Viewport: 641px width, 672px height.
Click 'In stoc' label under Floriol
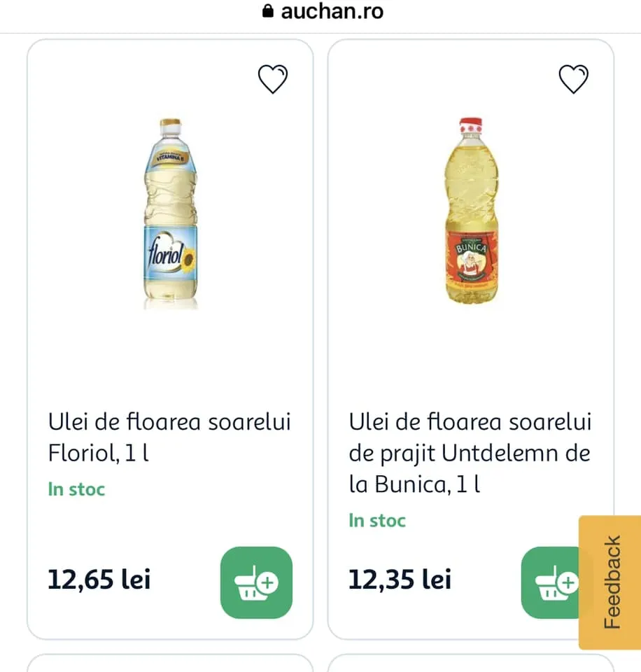(x=76, y=489)
